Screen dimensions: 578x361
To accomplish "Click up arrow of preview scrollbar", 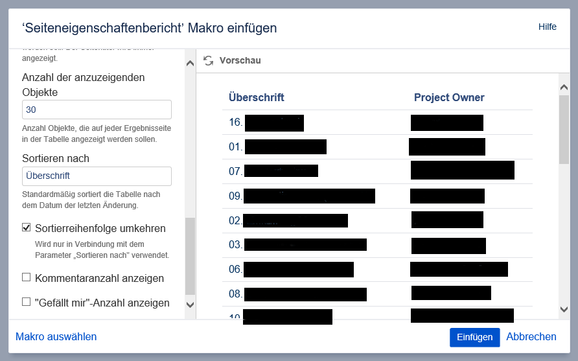I will [564, 87].
